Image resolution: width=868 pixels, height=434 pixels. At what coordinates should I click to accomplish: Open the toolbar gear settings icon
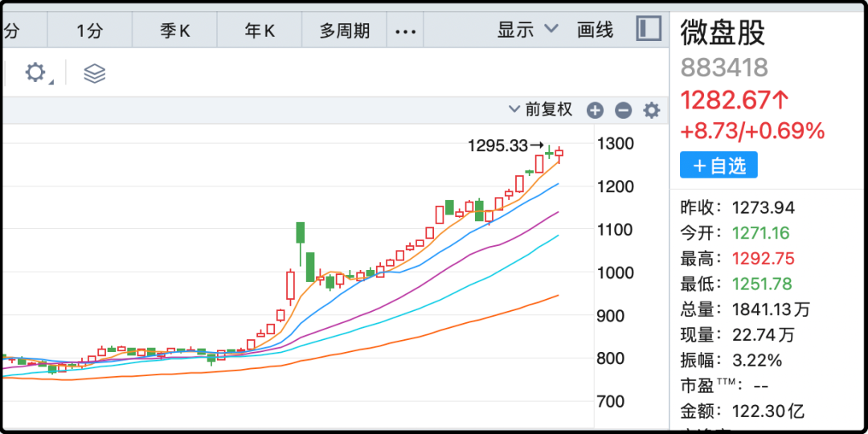pos(35,73)
